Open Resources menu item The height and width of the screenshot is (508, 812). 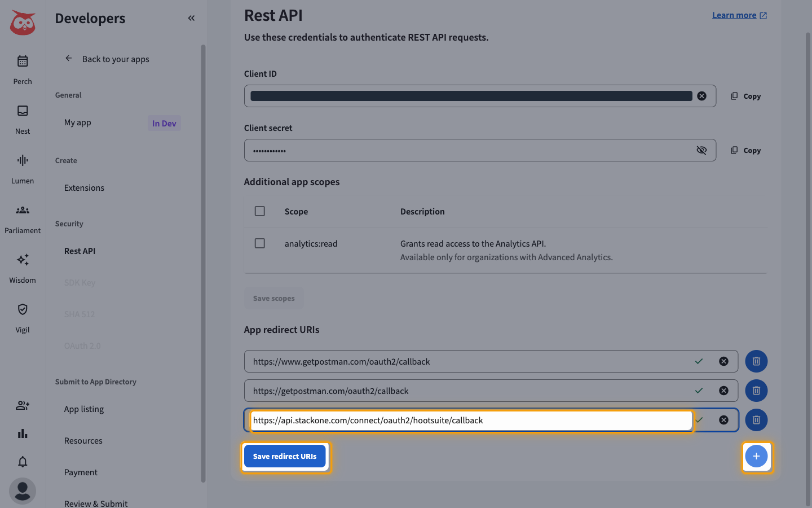point(83,441)
